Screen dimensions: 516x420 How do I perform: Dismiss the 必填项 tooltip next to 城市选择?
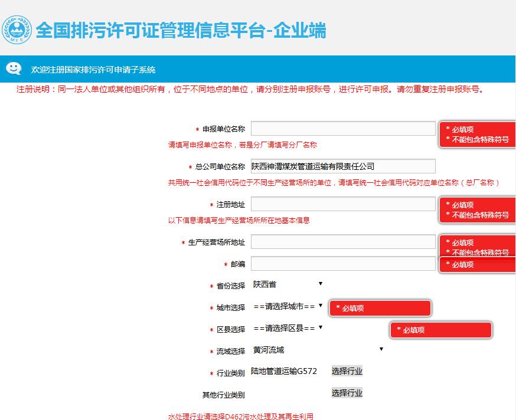click(x=380, y=308)
